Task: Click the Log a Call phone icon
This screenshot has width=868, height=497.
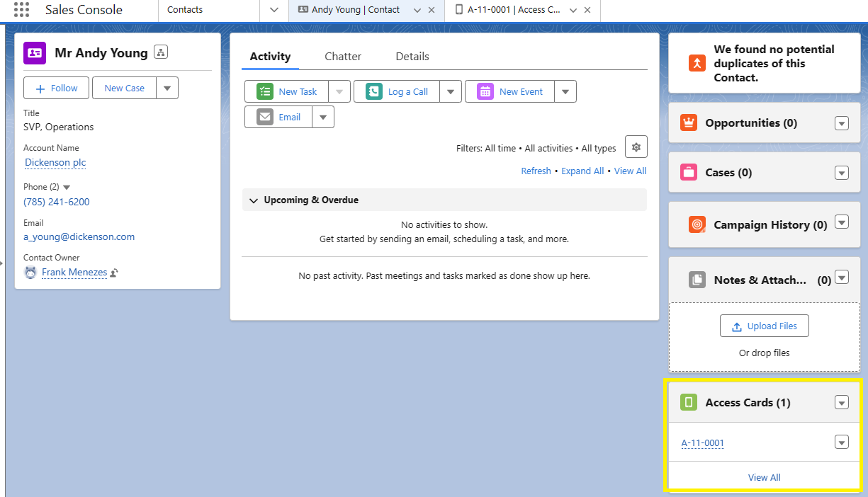Action: coord(374,91)
